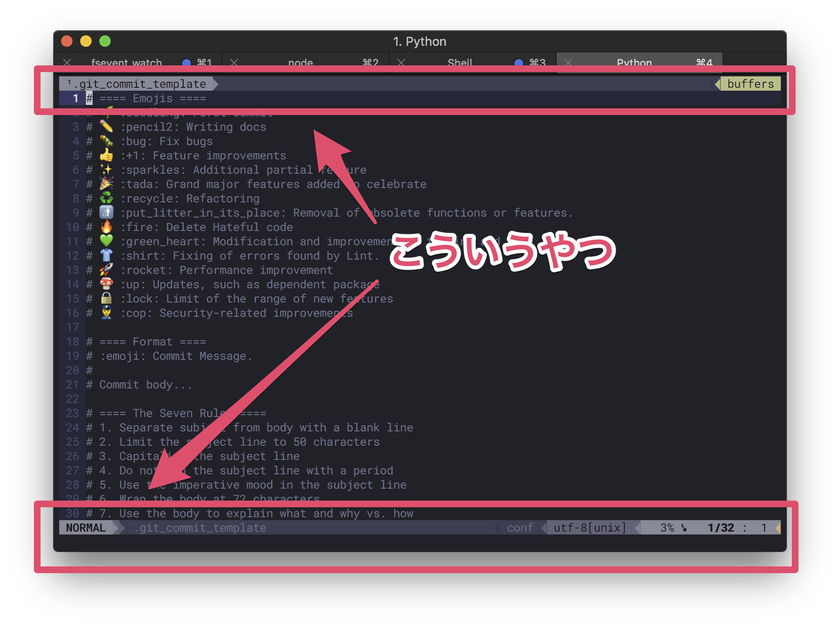Close the node terminal tab
The image size is (840, 628).
[234, 63]
